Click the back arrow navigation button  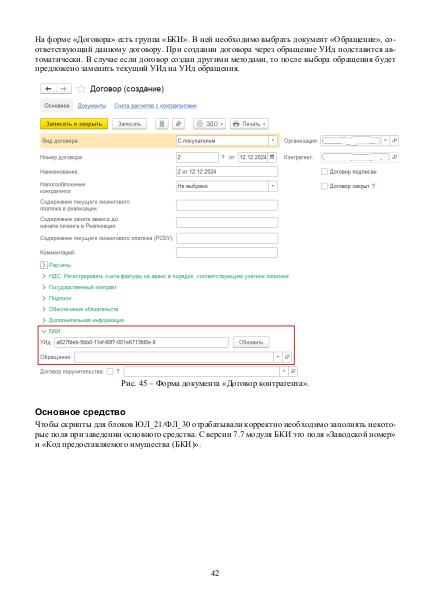pos(48,89)
